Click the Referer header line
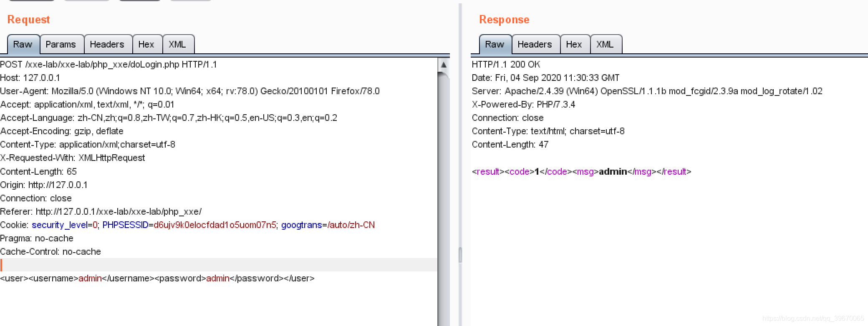Screen dimensions: 868x326 pyautogui.click(x=101, y=212)
